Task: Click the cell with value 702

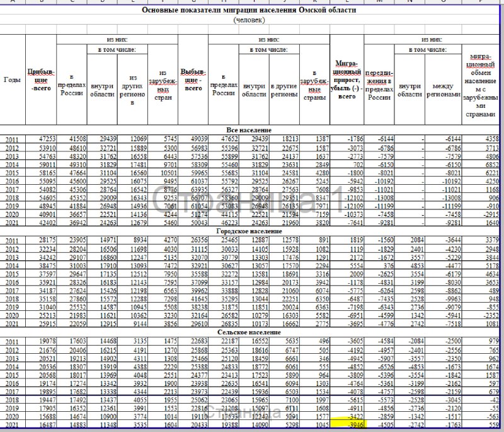Action: click(x=347, y=165)
